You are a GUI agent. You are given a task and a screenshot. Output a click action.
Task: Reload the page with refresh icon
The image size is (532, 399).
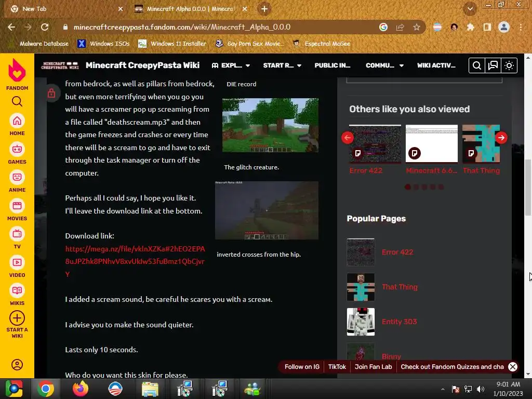tap(45, 27)
